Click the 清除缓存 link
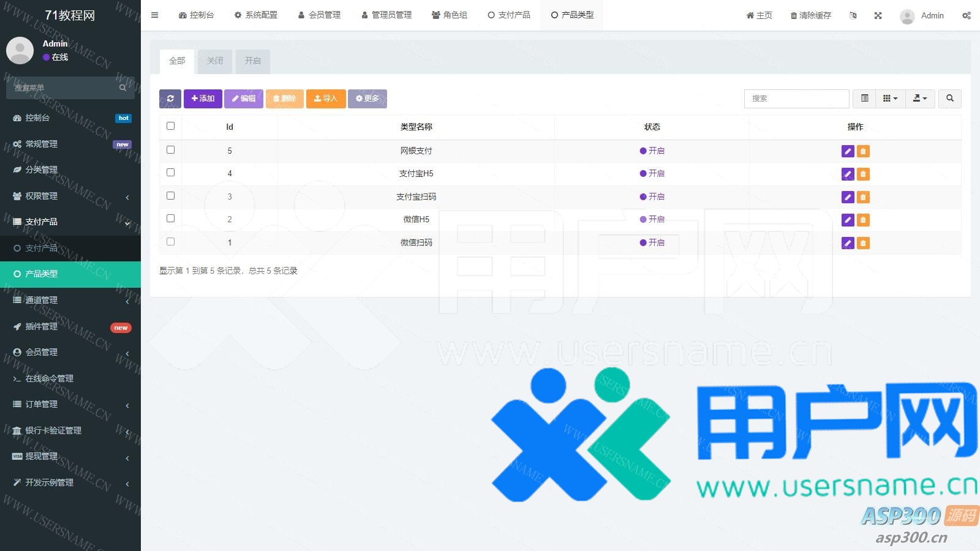980x551 pixels. tap(810, 15)
